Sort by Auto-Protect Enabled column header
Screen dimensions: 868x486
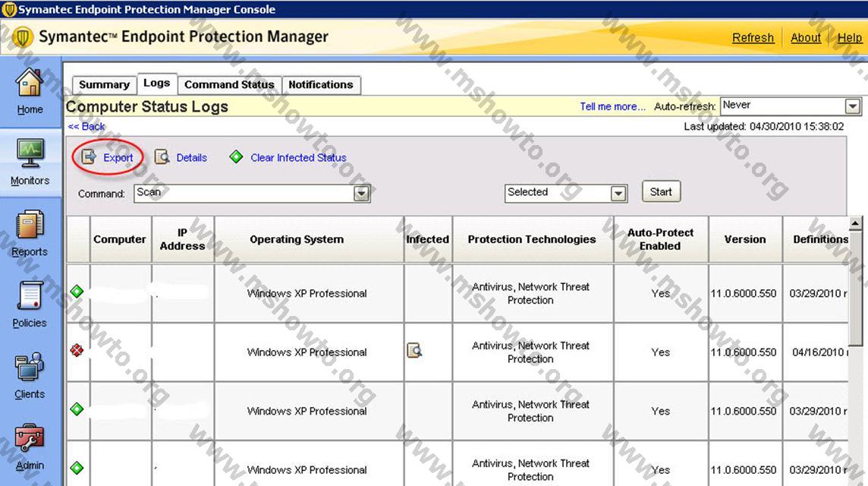pos(660,239)
